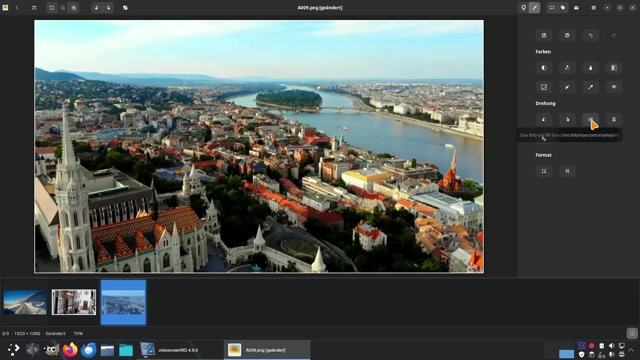This screenshot has width=640, height=360.
Task: Click the Drehung section heading
Action: coord(545,103)
